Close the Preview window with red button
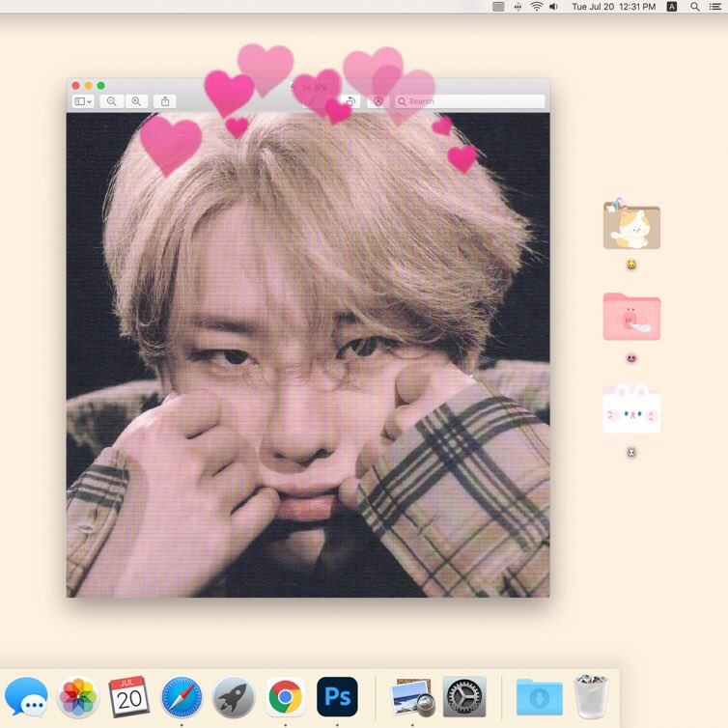 pyautogui.click(x=75, y=85)
